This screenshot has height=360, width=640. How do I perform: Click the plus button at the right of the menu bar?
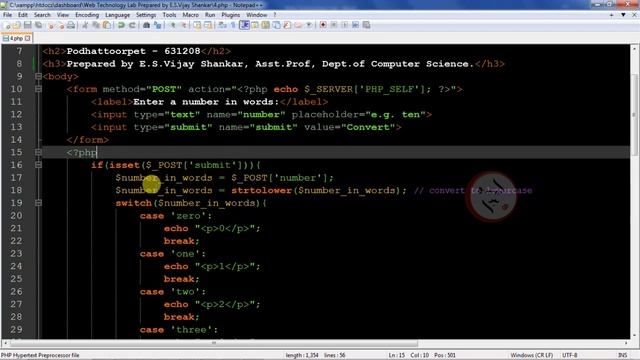(x=611, y=15)
